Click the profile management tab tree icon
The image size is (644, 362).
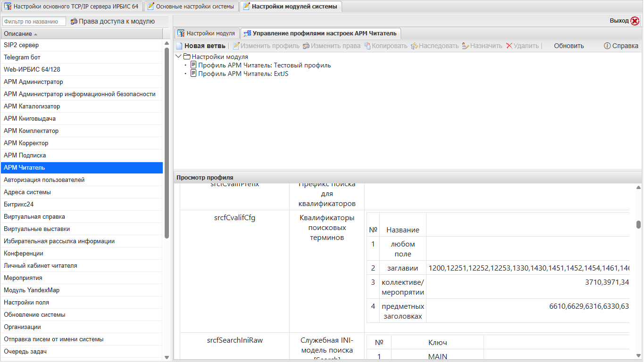(247, 33)
